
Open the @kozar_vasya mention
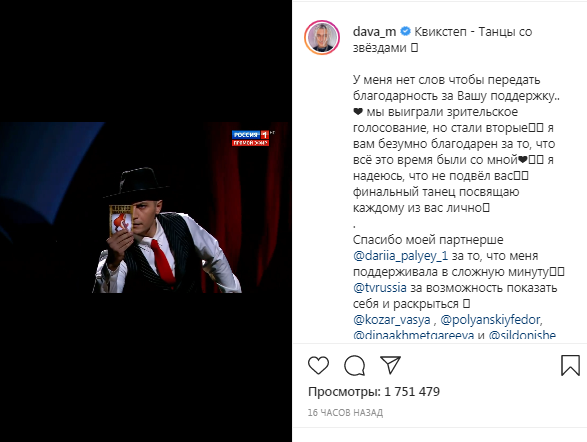click(392, 320)
